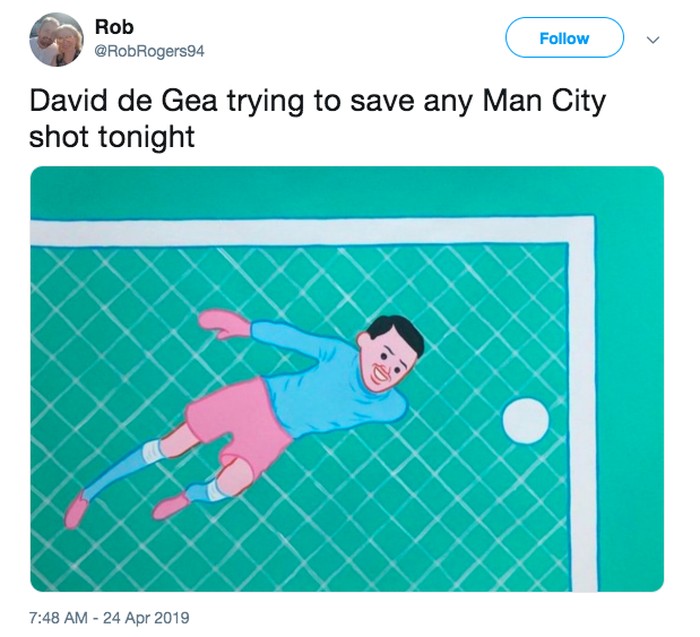Click Rob's profile avatar photo
Screen dimensions: 700x637
(x=56, y=39)
